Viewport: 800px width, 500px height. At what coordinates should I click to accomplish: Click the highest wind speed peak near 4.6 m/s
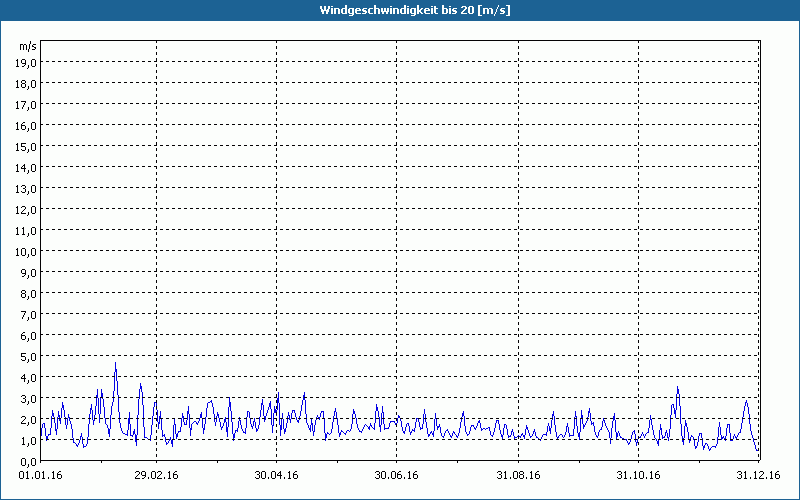tap(116, 363)
